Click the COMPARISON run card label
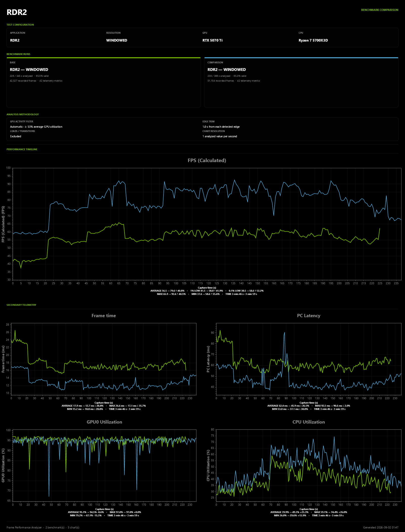The width and height of the screenshot is (405, 532). (x=215, y=63)
